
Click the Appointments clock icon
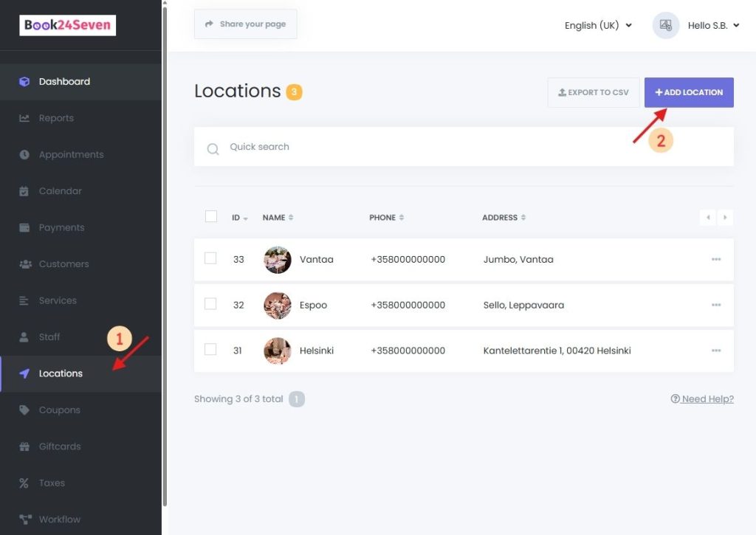[x=24, y=155]
